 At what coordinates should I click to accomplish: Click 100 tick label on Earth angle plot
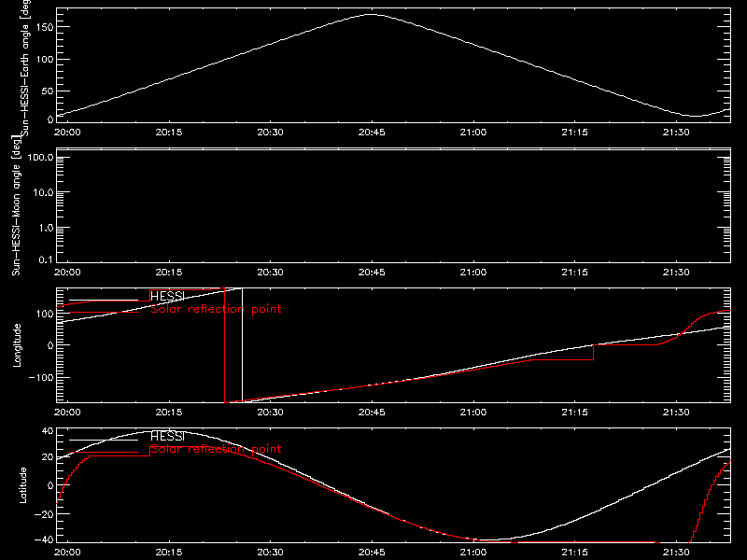point(45,59)
